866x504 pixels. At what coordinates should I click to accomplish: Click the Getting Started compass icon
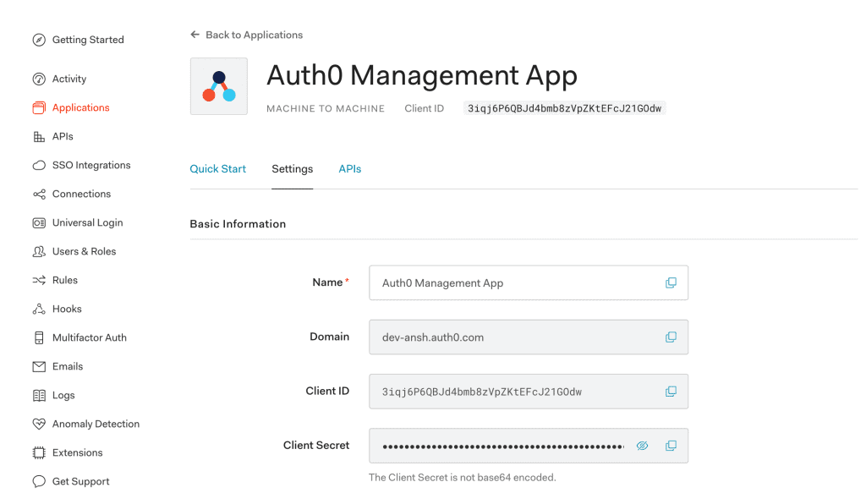pos(39,40)
